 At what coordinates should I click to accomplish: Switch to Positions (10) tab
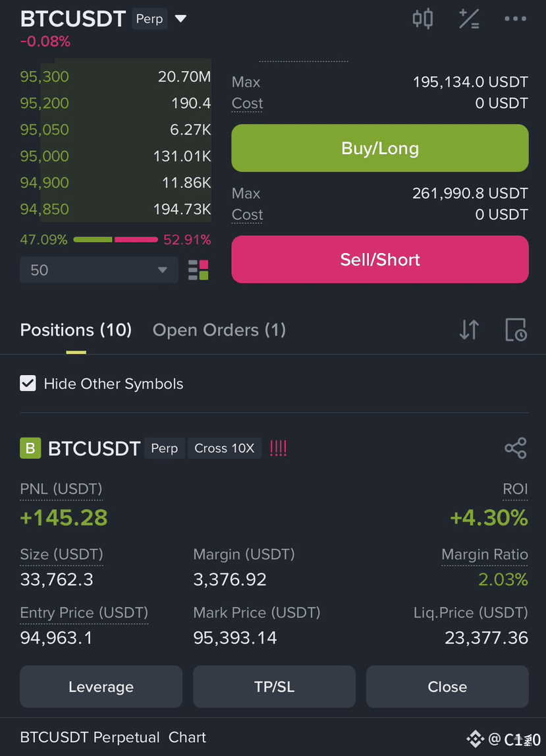tap(76, 330)
